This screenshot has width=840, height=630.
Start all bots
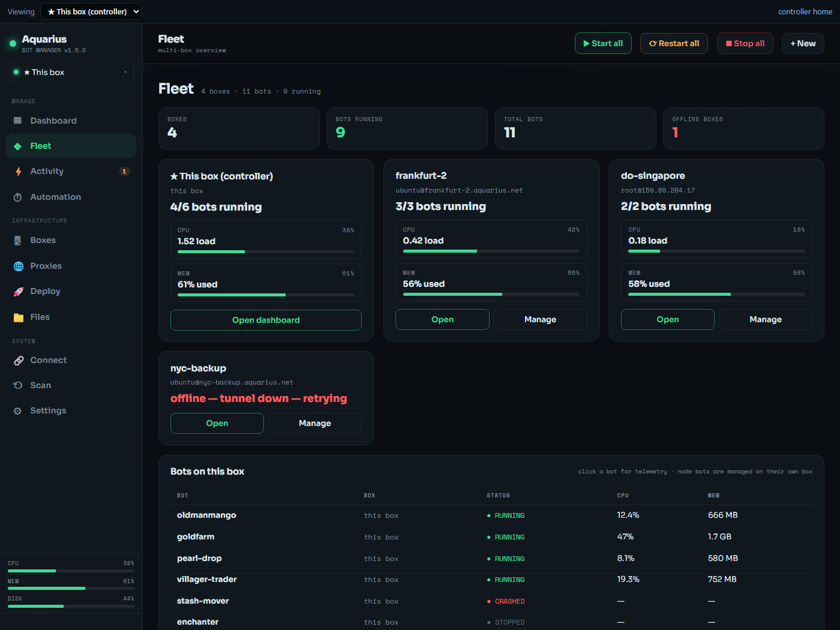coord(603,43)
